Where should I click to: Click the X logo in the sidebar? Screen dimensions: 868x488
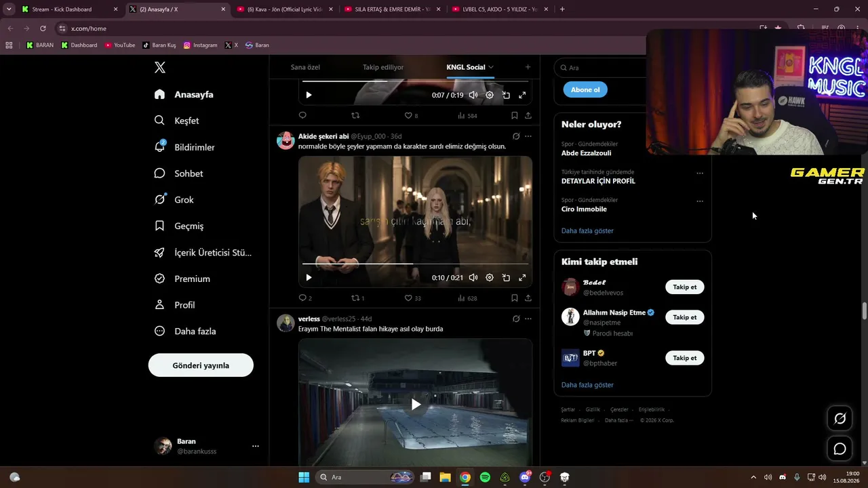point(160,67)
